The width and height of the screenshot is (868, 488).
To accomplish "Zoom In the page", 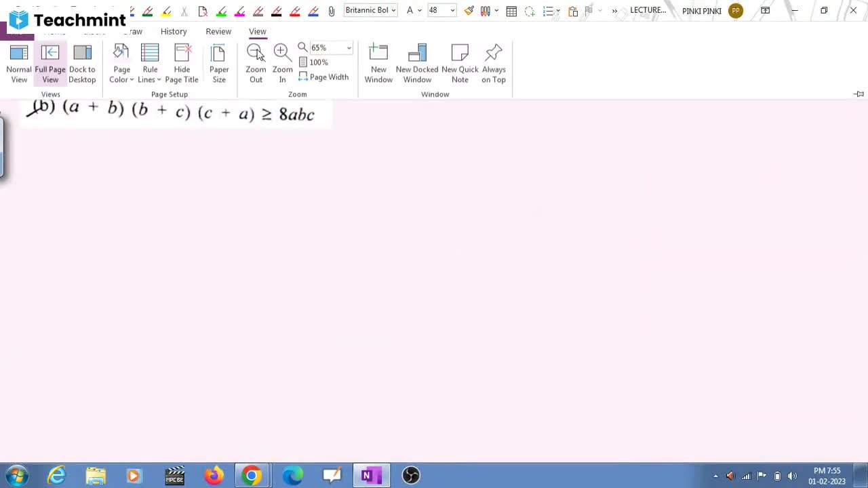I will [x=282, y=64].
